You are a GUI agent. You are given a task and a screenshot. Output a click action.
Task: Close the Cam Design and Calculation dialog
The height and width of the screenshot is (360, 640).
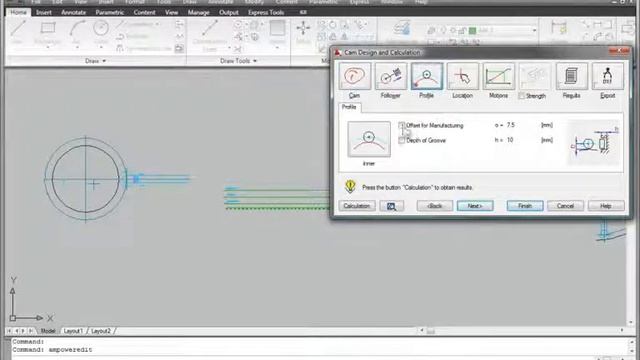pos(619,51)
